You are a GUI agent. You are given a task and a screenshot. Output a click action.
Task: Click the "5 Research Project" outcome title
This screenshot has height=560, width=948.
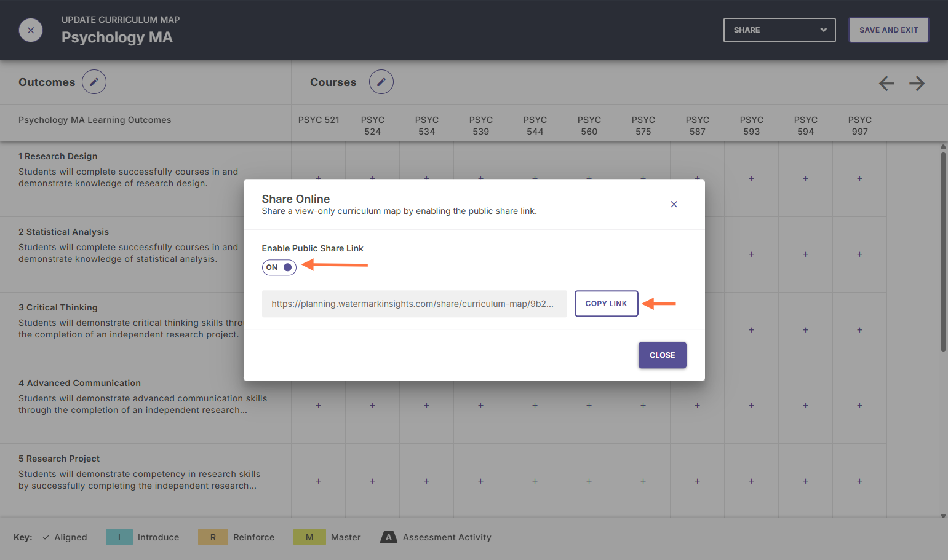59,459
